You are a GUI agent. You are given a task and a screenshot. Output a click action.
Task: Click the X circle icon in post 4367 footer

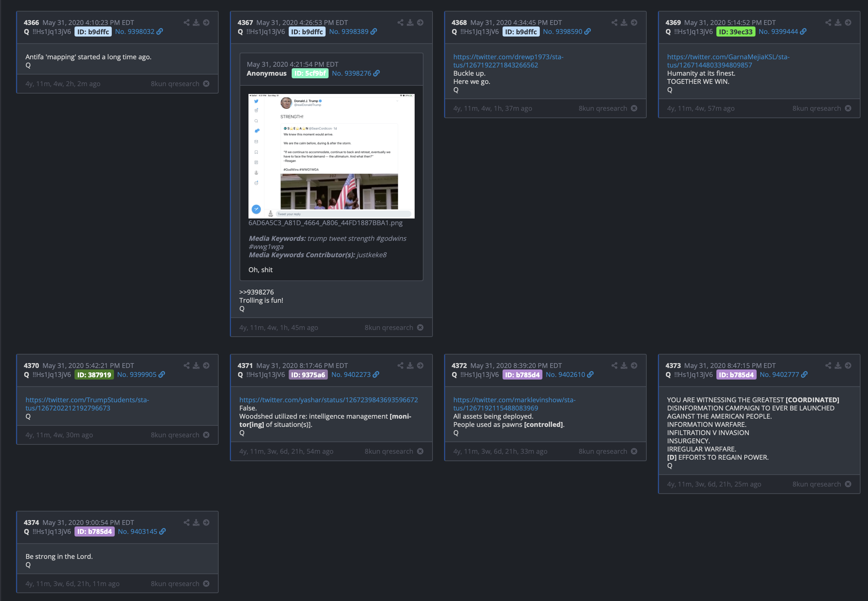[420, 328]
